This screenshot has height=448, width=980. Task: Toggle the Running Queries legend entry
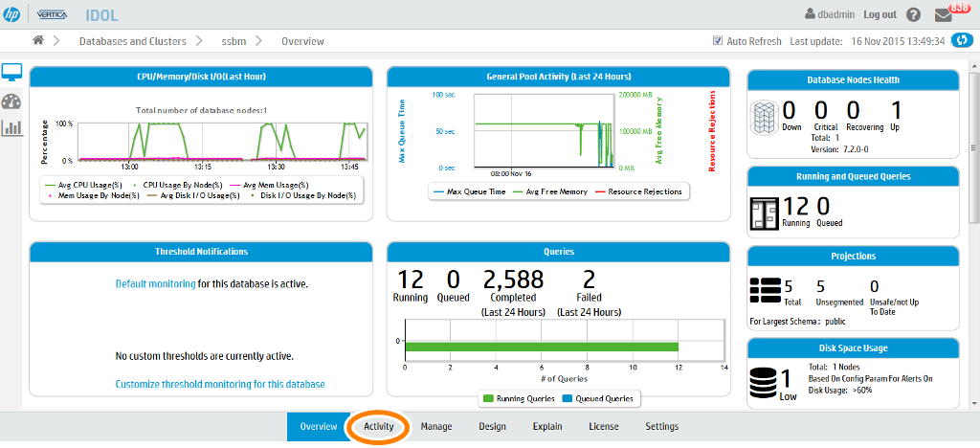[516, 399]
